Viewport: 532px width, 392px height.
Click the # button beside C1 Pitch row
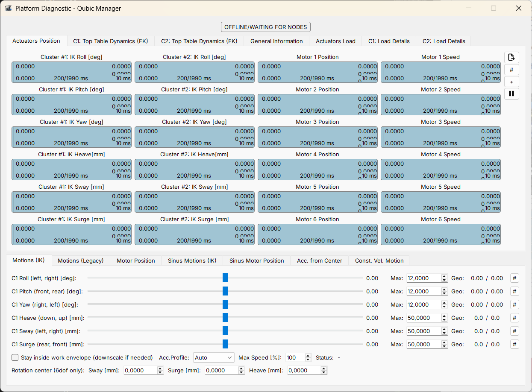click(514, 291)
